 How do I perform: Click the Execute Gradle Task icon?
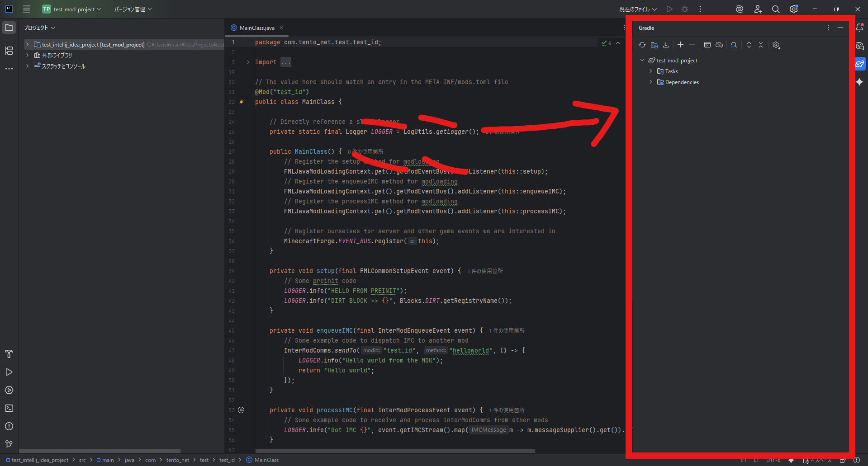(707, 45)
